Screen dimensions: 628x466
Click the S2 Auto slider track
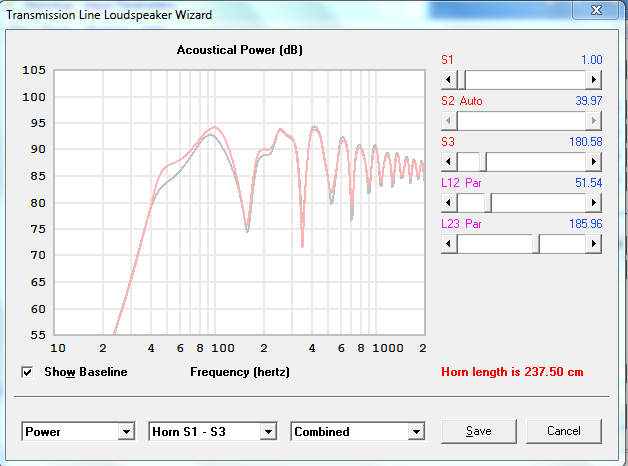pos(521,121)
